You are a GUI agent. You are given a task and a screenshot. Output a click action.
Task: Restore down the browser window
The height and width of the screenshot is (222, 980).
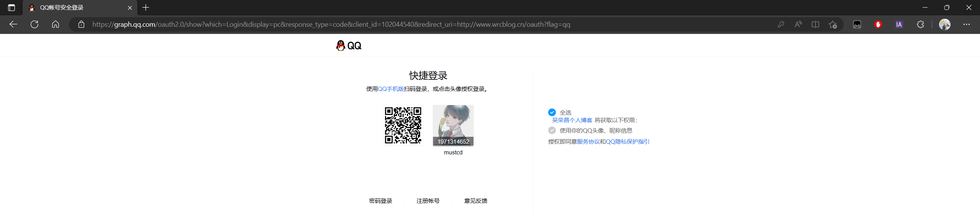pos(947,8)
